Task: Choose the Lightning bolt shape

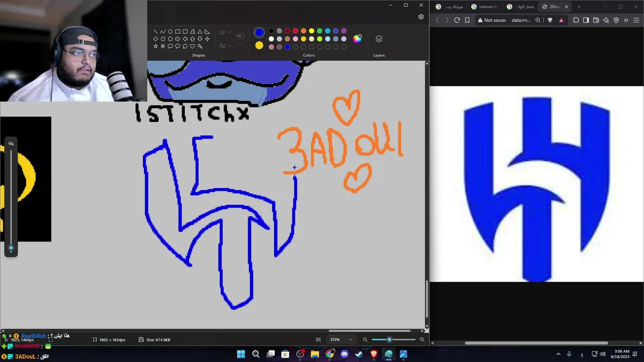Action: click(200, 46)
